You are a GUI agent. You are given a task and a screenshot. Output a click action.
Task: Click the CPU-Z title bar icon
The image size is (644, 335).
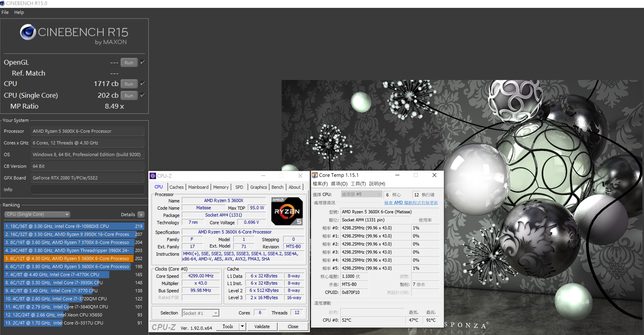[x=153, y=176]
